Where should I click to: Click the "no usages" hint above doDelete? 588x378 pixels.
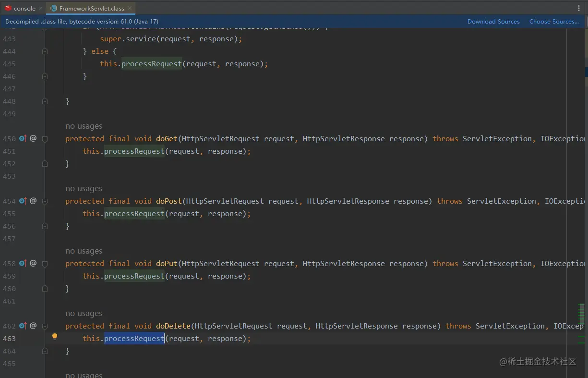[84, 314]
